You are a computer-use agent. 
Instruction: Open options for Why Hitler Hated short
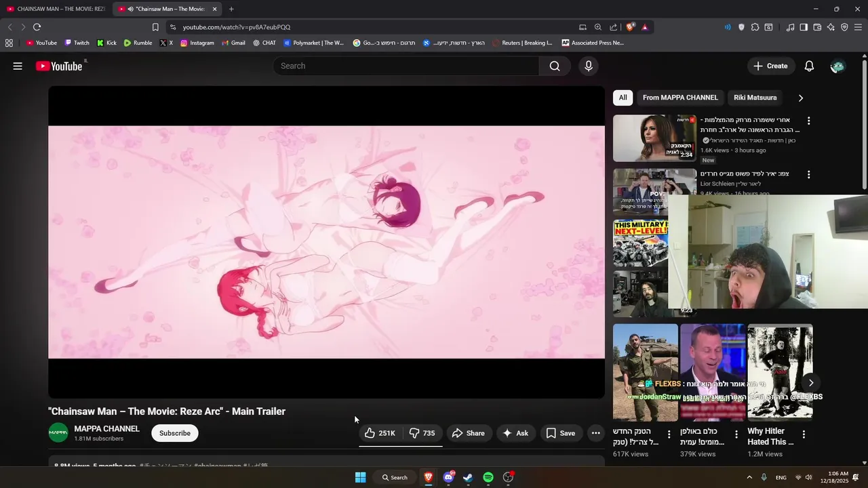coord(804,434)
